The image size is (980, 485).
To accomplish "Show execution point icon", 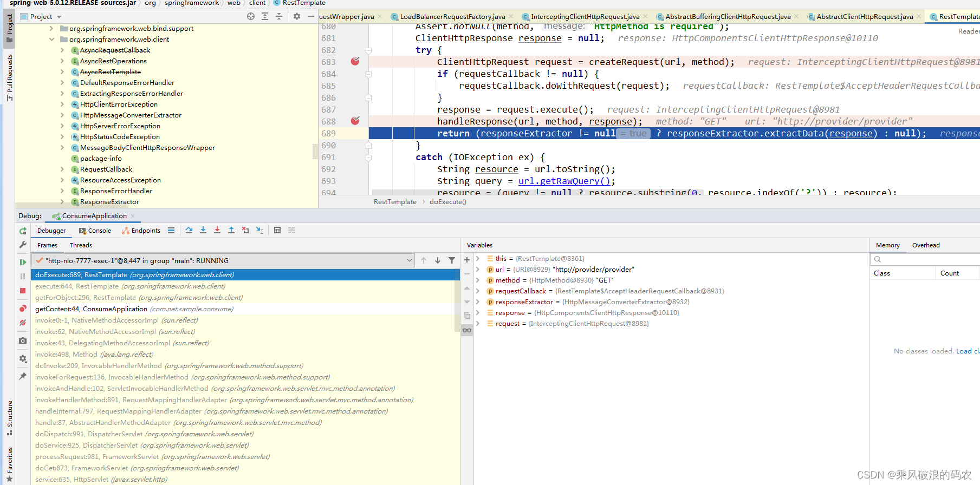I will click(x=171, y=230).
